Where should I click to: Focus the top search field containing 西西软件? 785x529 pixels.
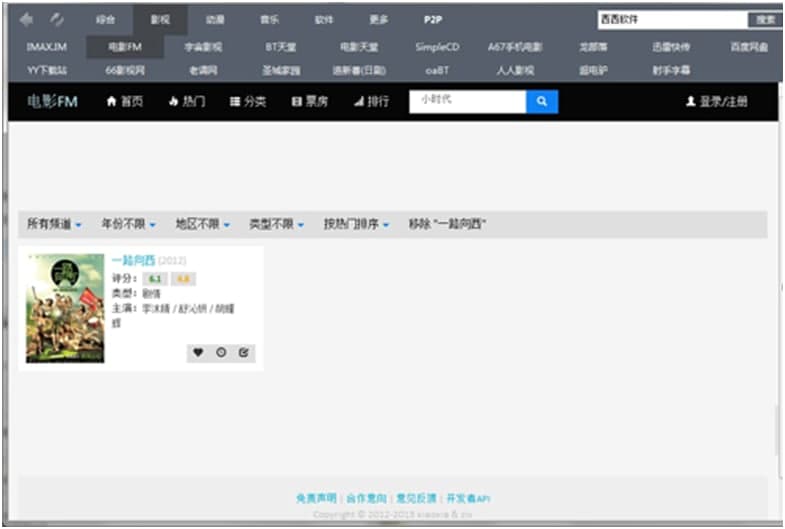pos(672,20)
